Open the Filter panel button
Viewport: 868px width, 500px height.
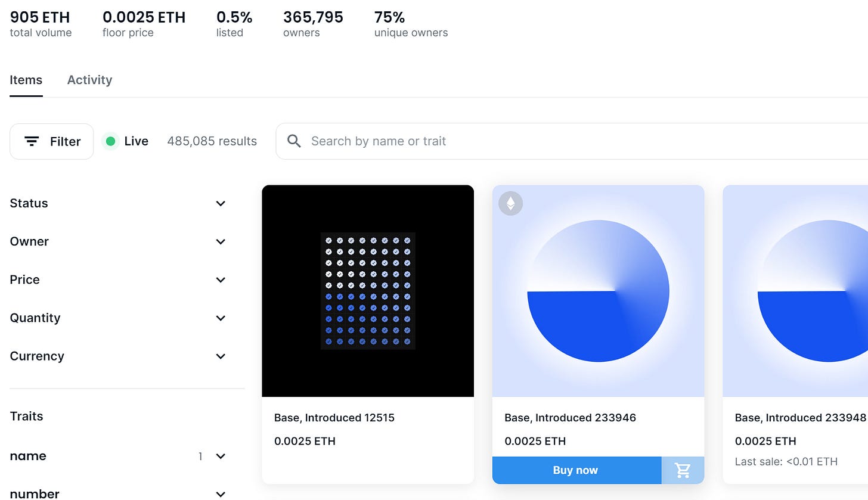click(52, 141)
